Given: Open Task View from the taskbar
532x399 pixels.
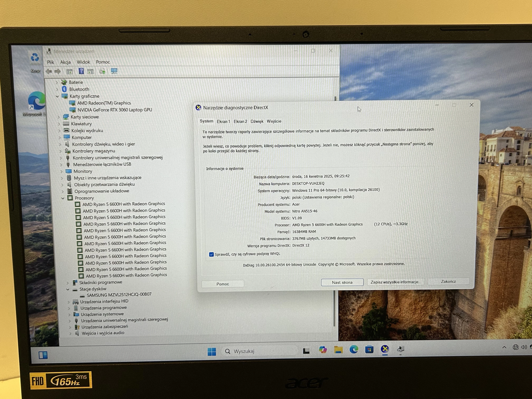Looking at the screenshot, I should tap(306, 351).
